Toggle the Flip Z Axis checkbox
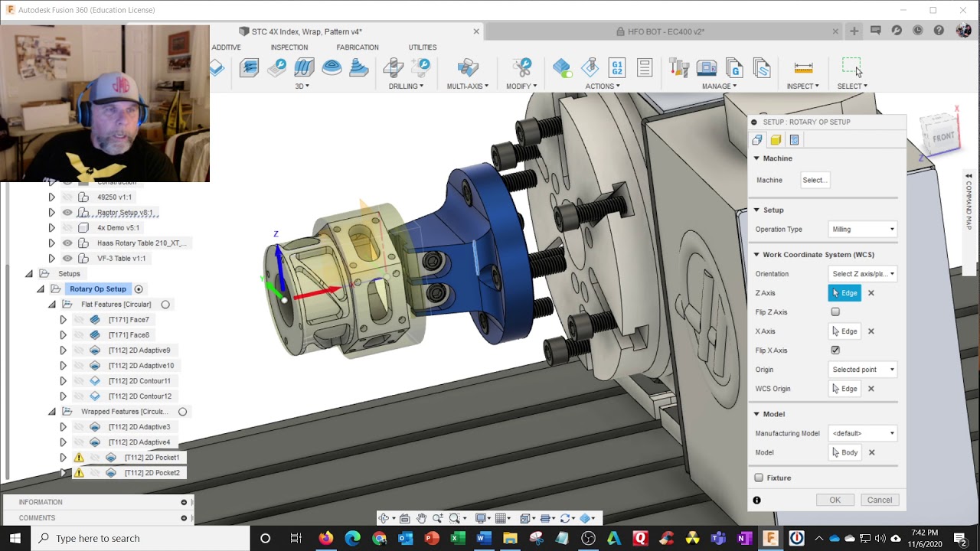980x551 pixels. click(x=835, y=312)
